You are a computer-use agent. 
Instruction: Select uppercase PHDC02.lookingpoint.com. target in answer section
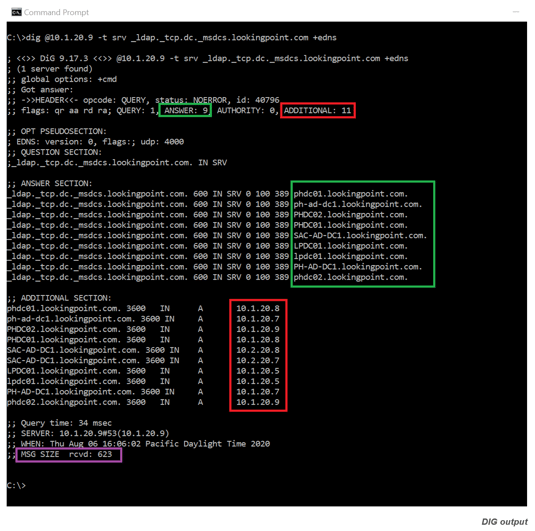[x=351, y=215]
